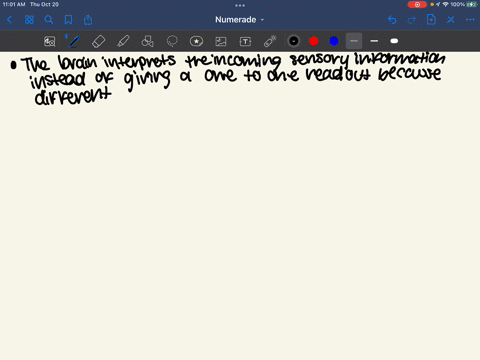480x360 pixels.
Task: Tap the handwritten word 'sensory'
Action: 319,60
